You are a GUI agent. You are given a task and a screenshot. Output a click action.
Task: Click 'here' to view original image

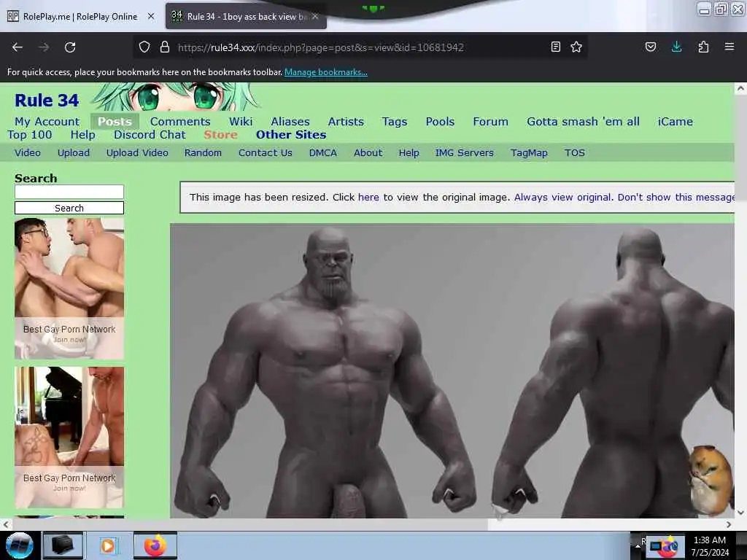point(368,197)
